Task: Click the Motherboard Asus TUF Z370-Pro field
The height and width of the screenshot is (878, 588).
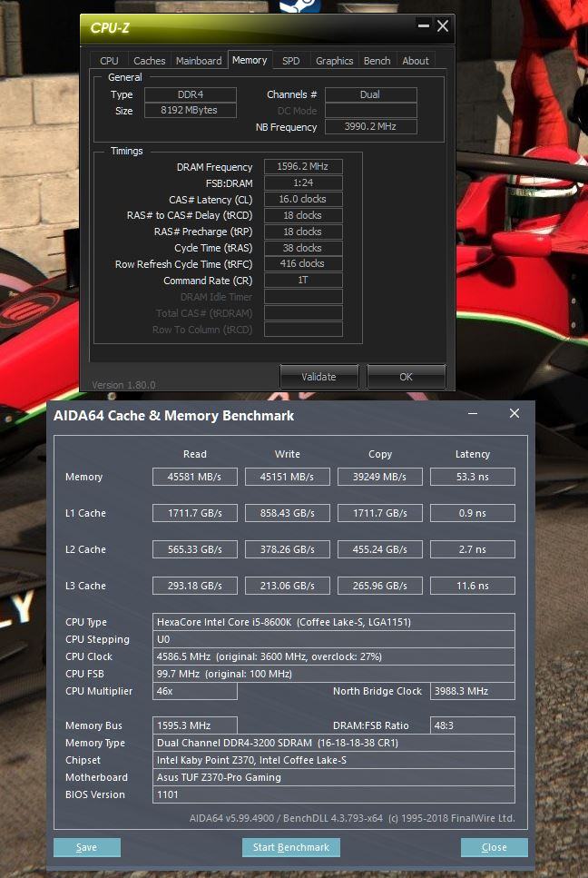Action: click(x=333, y=777)
